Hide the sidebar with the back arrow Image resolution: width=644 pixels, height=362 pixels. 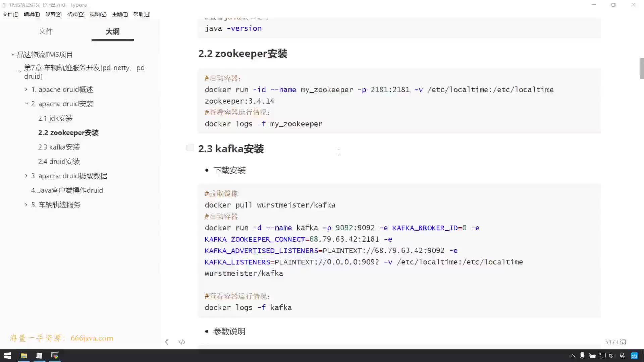click(x=167, y=342)
